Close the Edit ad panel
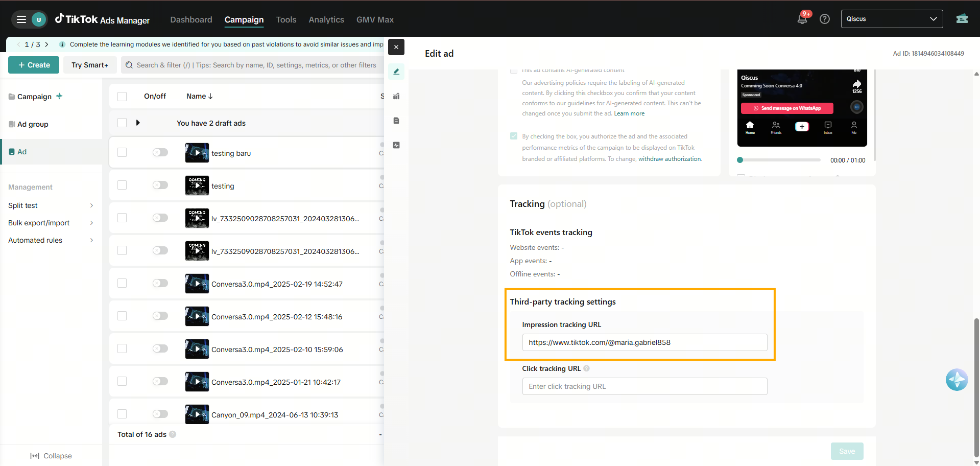The image size is (980, 466). click(x=396, y=47)
